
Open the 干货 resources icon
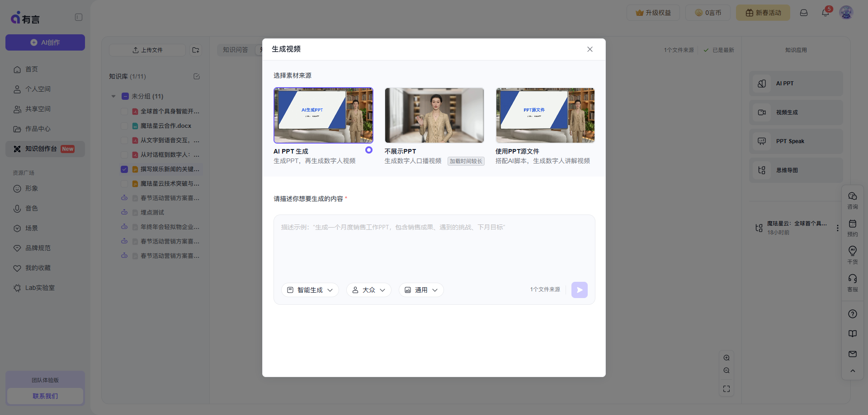[x=853, y=255]
